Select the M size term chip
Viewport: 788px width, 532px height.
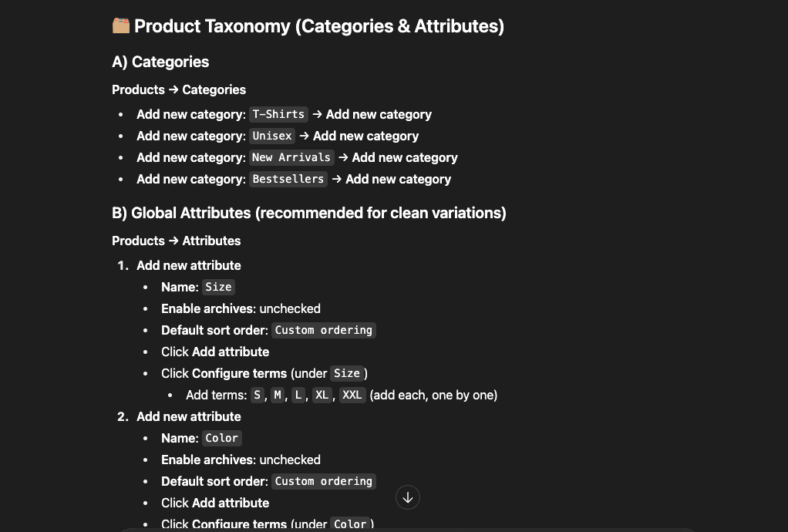[x=278, y=395]
